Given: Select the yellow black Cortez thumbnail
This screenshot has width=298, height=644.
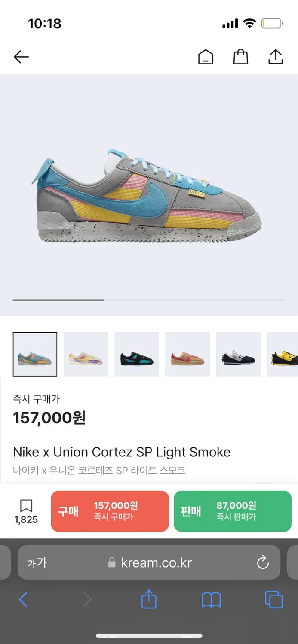Looking at the screenshot, I should click(283, 354).
